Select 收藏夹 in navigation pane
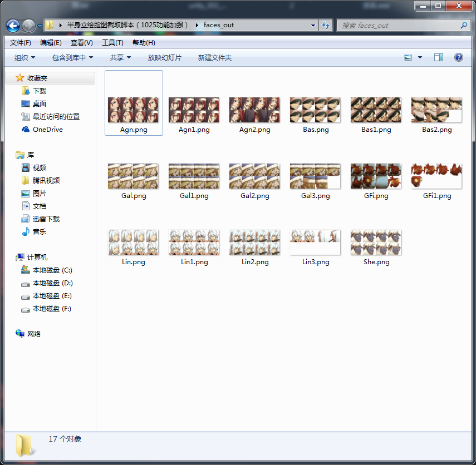 [51, 78]
